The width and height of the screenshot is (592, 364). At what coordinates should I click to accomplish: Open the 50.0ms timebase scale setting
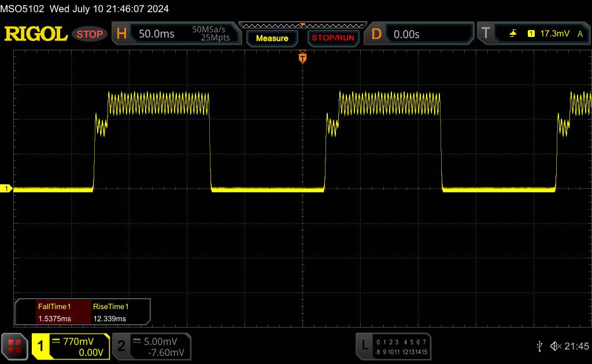point(157,34)
